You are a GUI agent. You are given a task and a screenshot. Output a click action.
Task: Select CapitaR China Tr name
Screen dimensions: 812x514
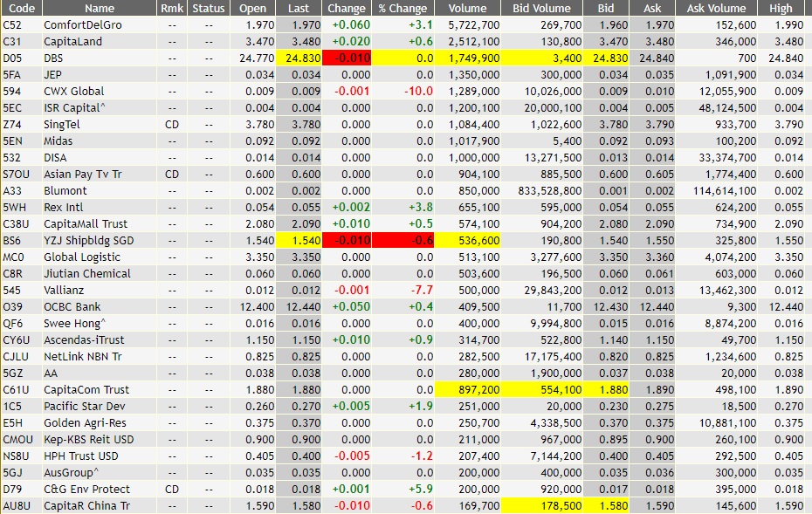tap(86, 505)
